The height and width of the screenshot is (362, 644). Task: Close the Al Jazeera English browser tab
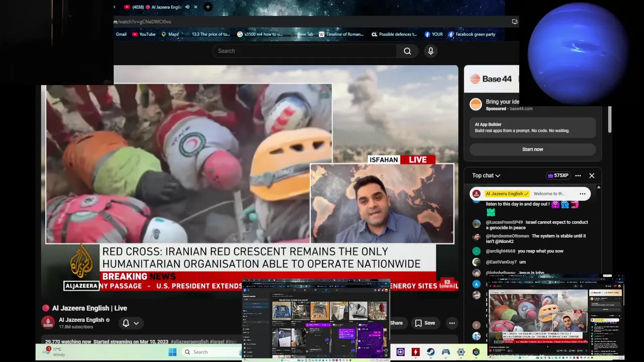(x=196, y=7)
